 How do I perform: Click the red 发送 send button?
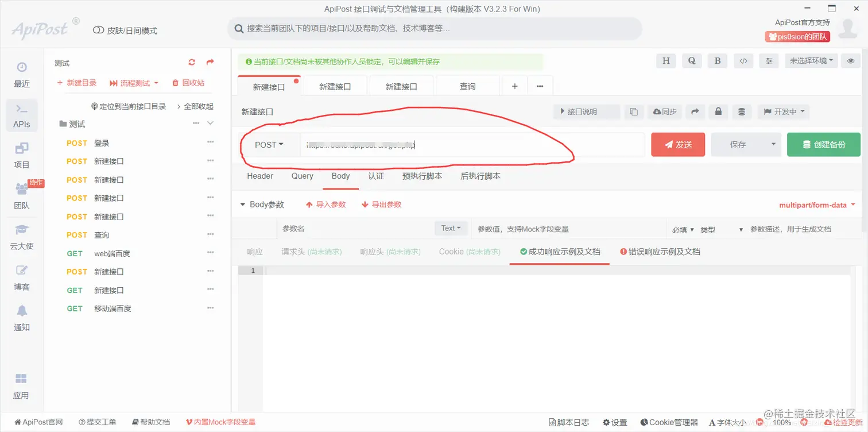click(678, 144)
